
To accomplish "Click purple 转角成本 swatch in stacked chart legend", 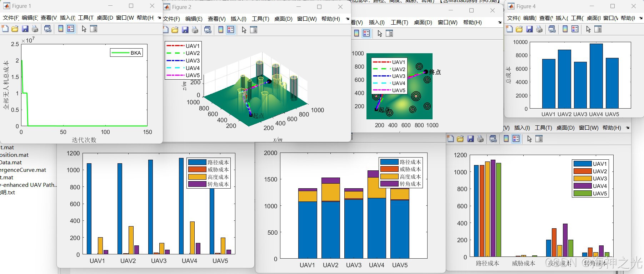I will [x=389, y=184].
